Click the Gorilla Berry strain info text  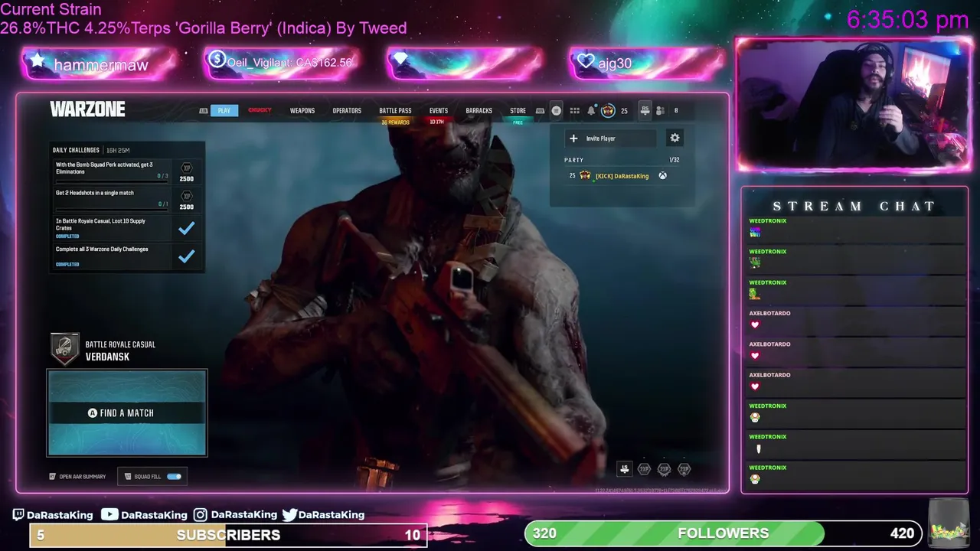point(204,28)
